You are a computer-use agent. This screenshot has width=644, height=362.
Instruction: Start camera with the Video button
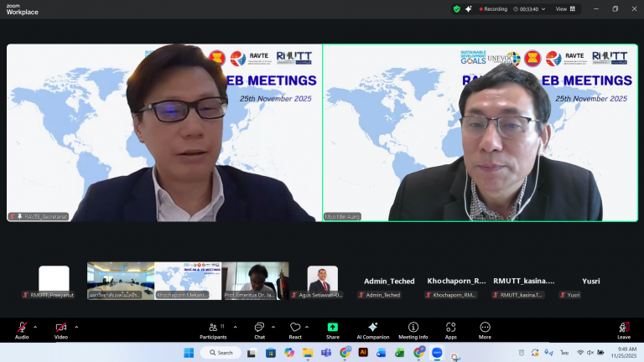[x=60, y=328]
